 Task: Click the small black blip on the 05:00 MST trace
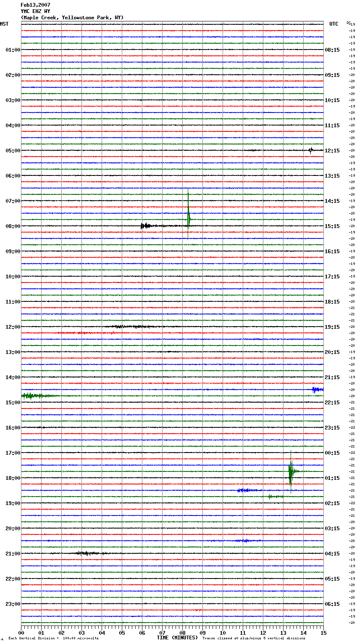pyautogui.click(x=311, y=150)
